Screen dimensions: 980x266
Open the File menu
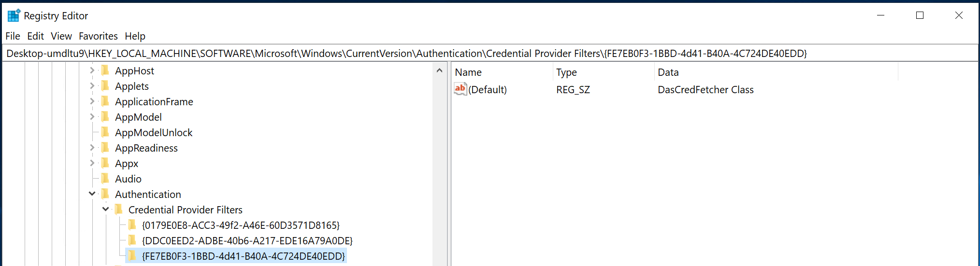coord(13,36)
